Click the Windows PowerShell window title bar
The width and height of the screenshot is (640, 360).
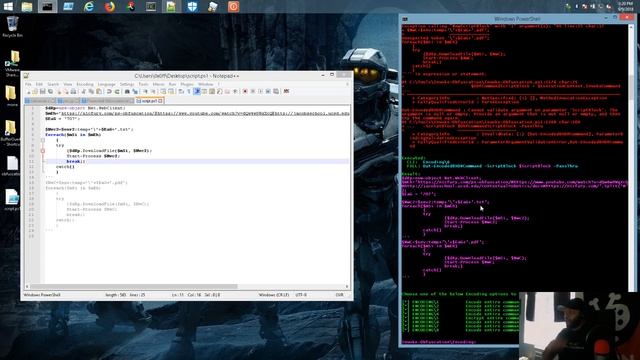coord(517,19)
